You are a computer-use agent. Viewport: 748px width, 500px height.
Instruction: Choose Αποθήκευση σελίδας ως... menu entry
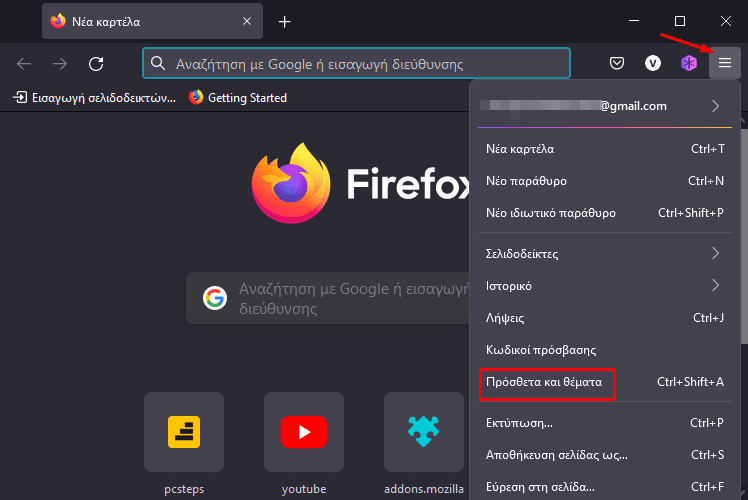[604, 455]
